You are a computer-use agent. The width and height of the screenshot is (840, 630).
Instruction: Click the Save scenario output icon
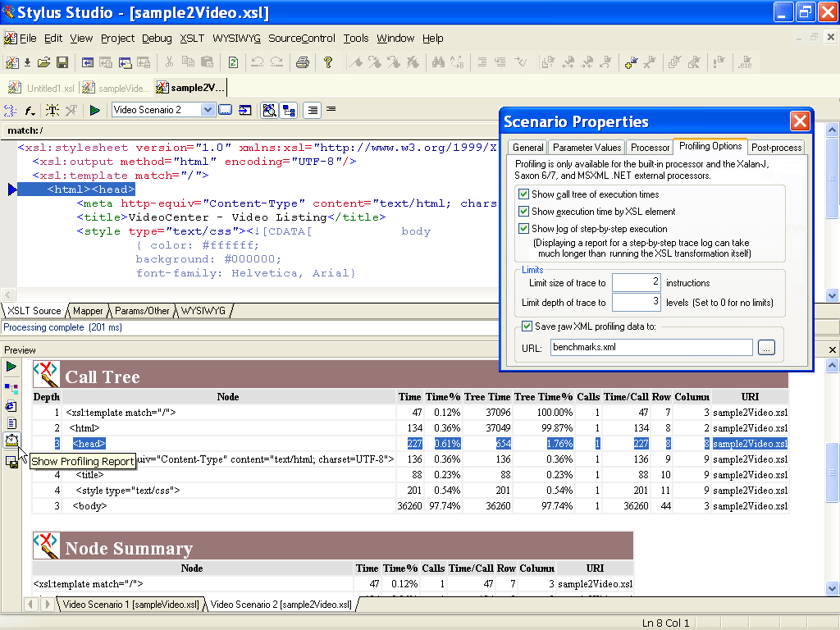point(11,461)
